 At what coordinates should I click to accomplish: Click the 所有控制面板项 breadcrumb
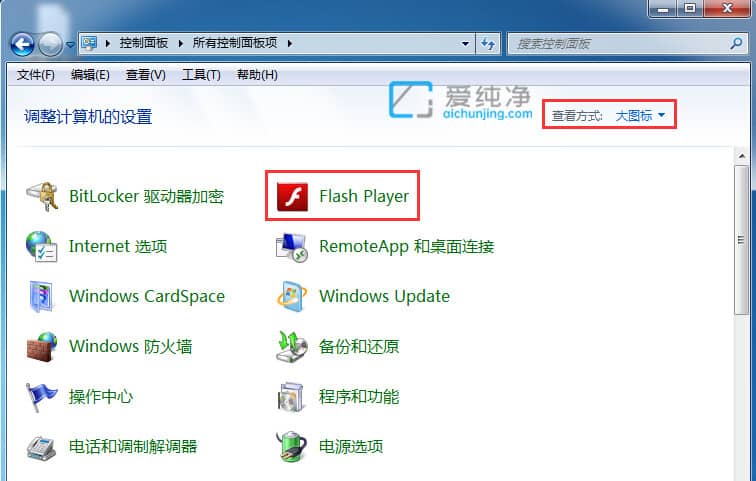(235, 43)
